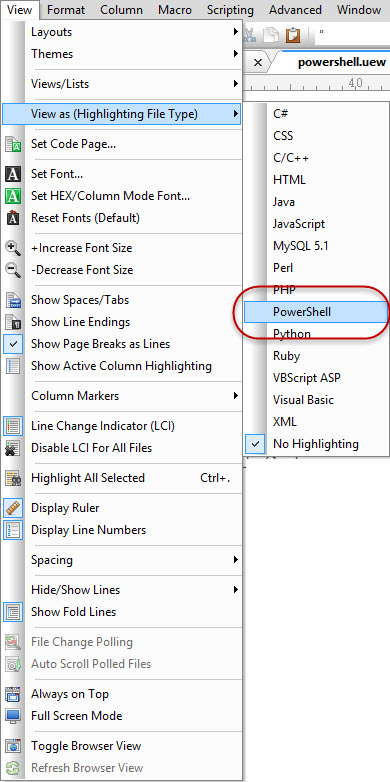Screen dimensions: 390x782
Task: Click the Reset Fonts icon
Action: pyautogui.click(x=12, y=218)
